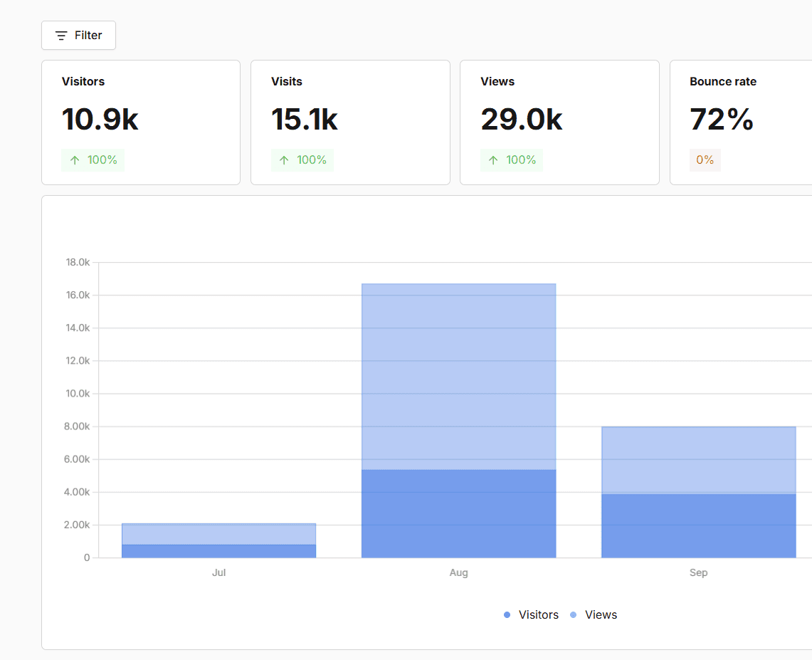
Task: Click the 10.0k y-axis label
Action: point(78,394)
